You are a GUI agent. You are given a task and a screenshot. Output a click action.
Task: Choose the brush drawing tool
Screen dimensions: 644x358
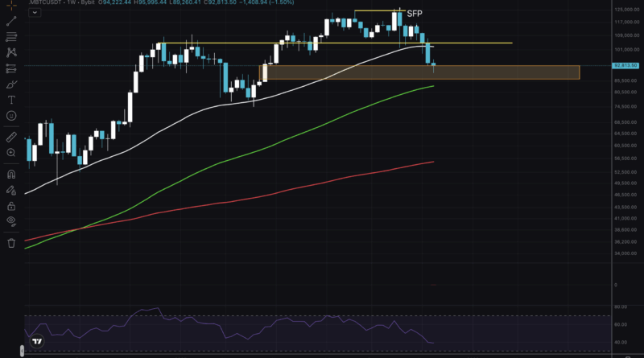[11, 84]
